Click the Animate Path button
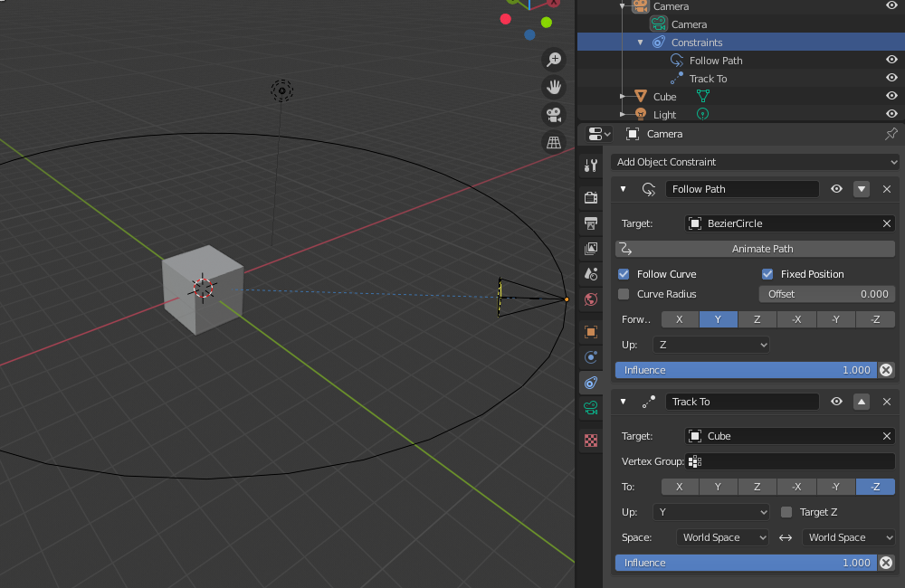Image resolution: width=905 pixels, height=588 pixels. (755, 249)
